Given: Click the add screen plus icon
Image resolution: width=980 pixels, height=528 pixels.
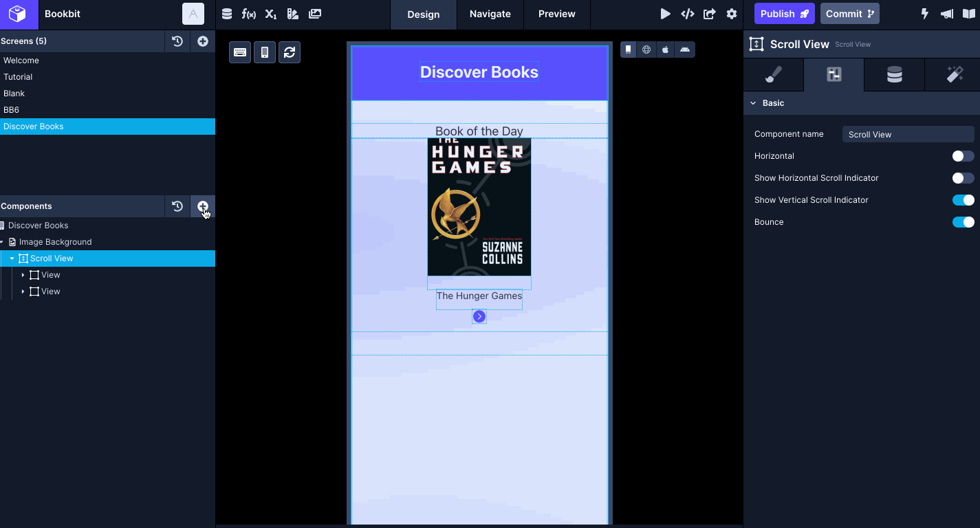Looking at the screenshot, I should coord(203,41).
